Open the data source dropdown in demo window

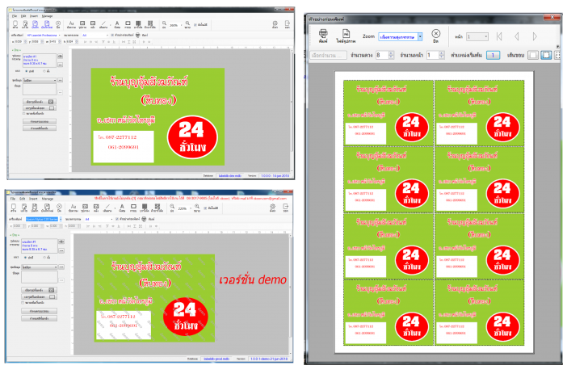(x=40, y=267)
